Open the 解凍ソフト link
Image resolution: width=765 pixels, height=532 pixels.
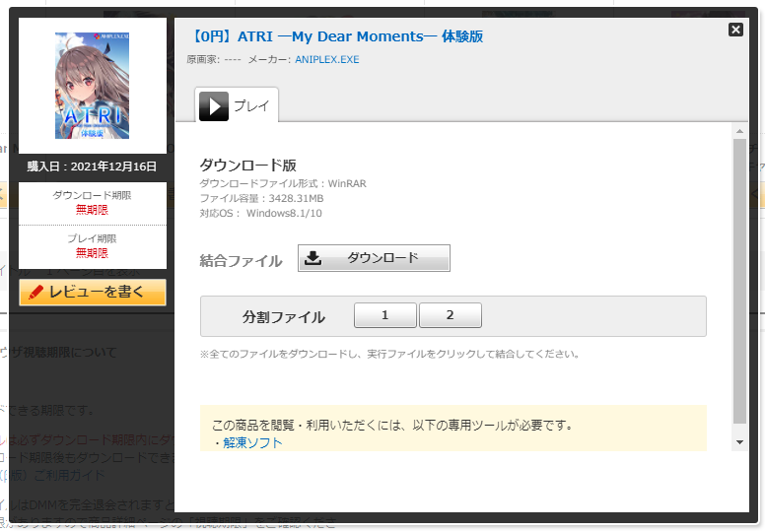[252, 442]
